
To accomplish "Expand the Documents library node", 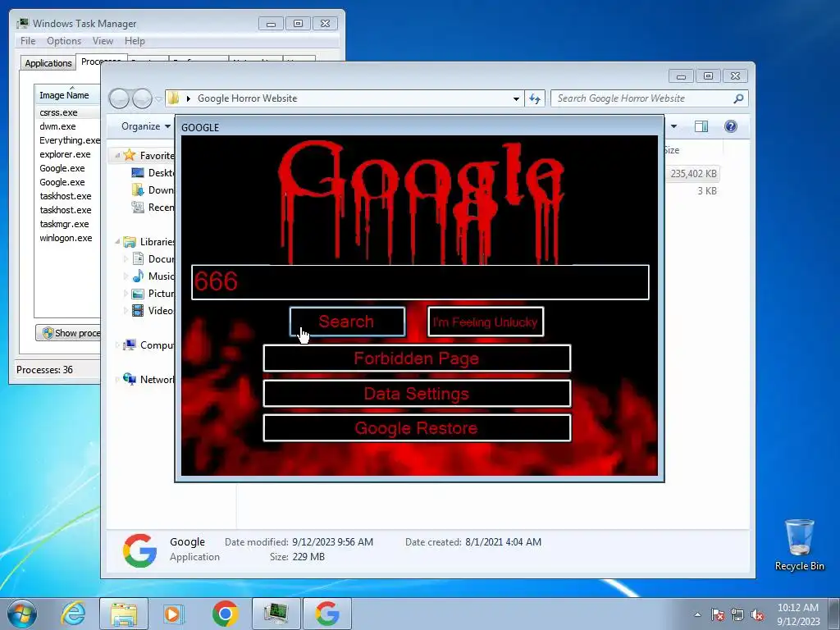I will coord(126,258).
